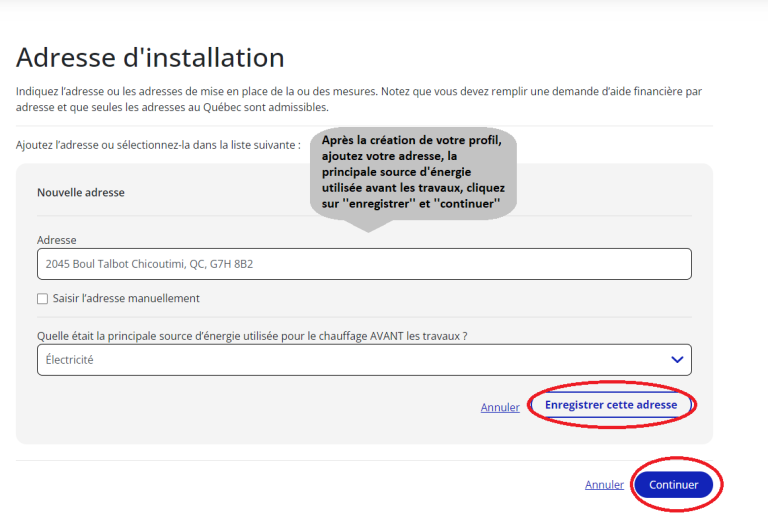Click the "Saisir l'adresse manuellement" label text
The image size is (768, 525).
(x=126, y=298)
